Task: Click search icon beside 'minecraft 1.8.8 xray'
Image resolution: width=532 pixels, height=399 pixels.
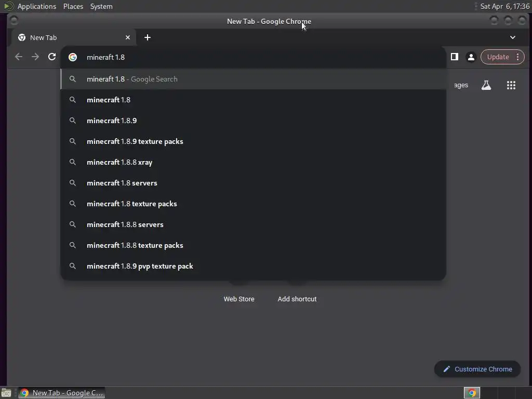Action: (73, 162)
